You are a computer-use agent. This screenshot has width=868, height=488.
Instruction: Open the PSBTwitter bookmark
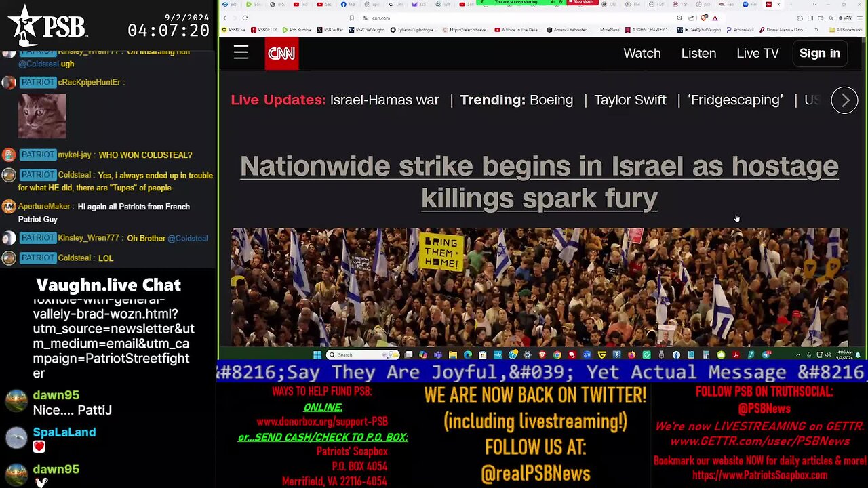point(330,30)
